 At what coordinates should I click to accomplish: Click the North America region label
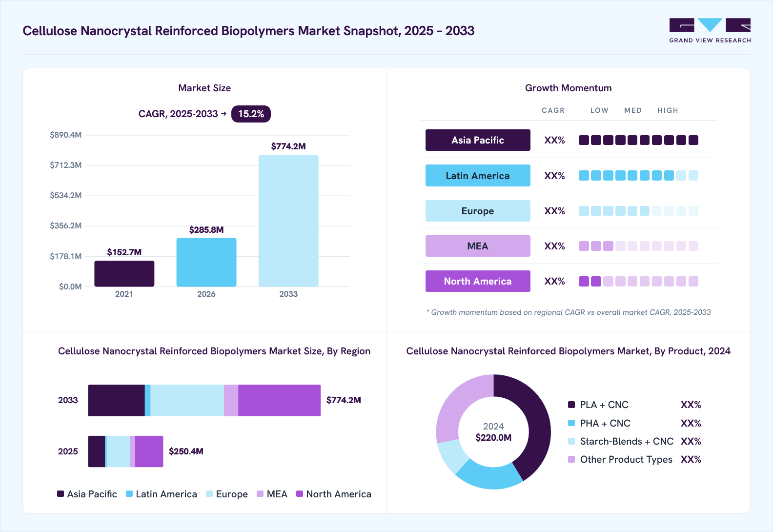click(x=478, y=281)
